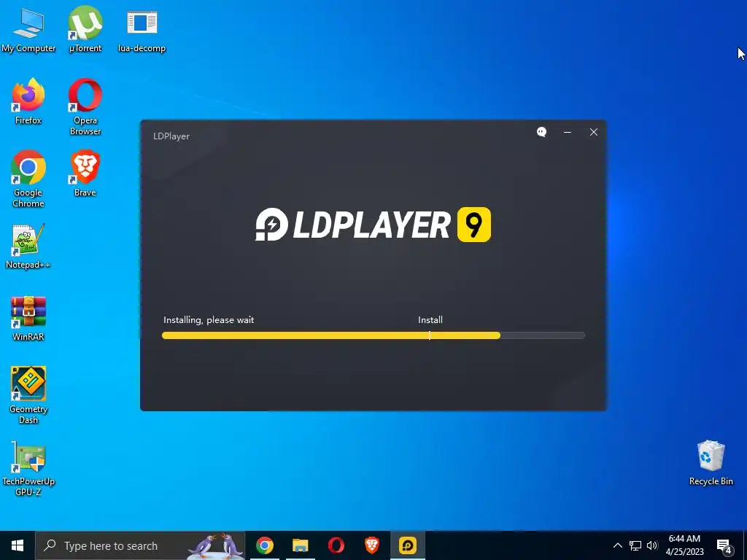Open the taskbar clock and date

684,545
